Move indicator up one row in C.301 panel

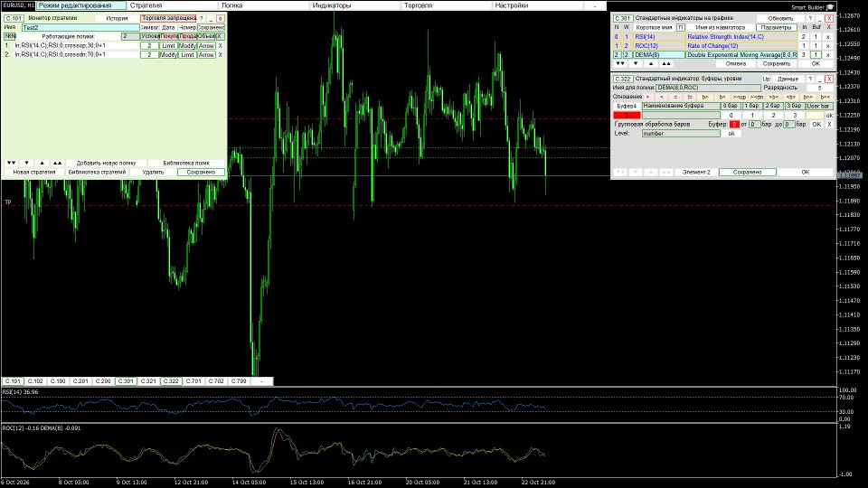[651, 63]
